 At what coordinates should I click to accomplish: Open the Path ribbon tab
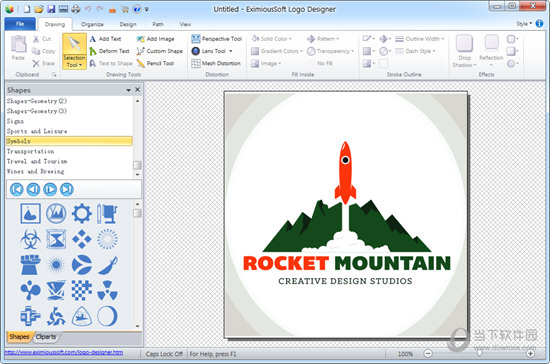tap(158, 24)
